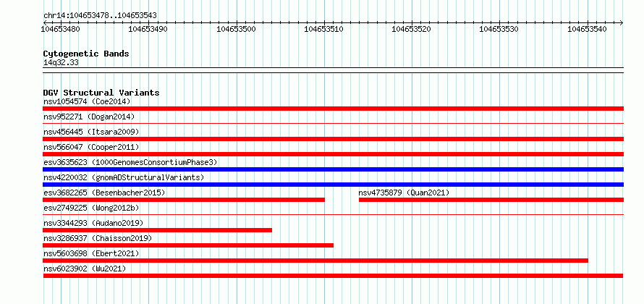Click esv3682265 (Besenbacher2015) label
Image resolution: width=644 pixels, height=304 pixels.
(x=104, y=193)
